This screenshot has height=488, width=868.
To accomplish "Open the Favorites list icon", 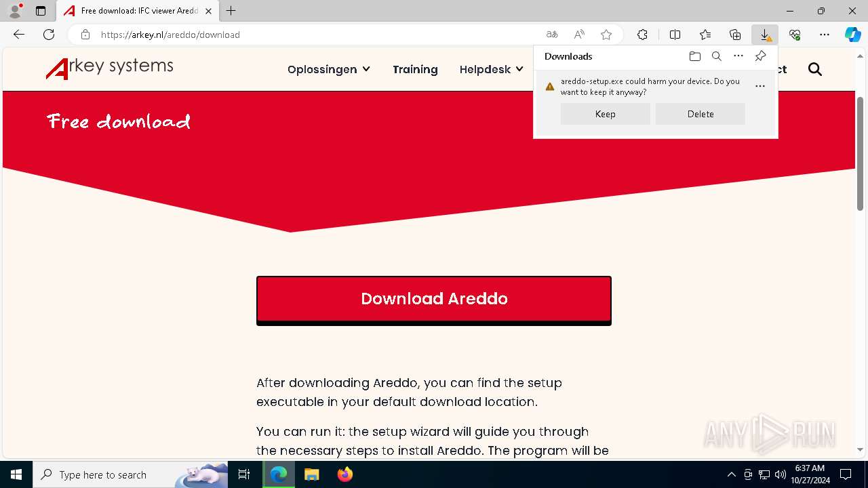I will (705, 35).
